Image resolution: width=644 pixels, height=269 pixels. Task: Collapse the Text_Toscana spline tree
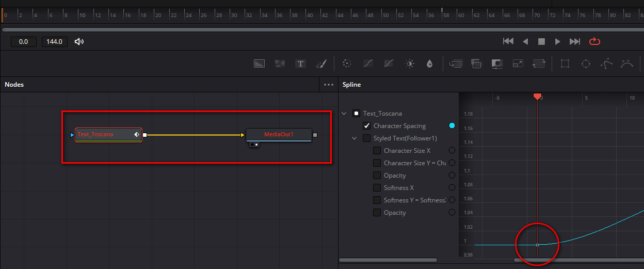coord(344,114)
